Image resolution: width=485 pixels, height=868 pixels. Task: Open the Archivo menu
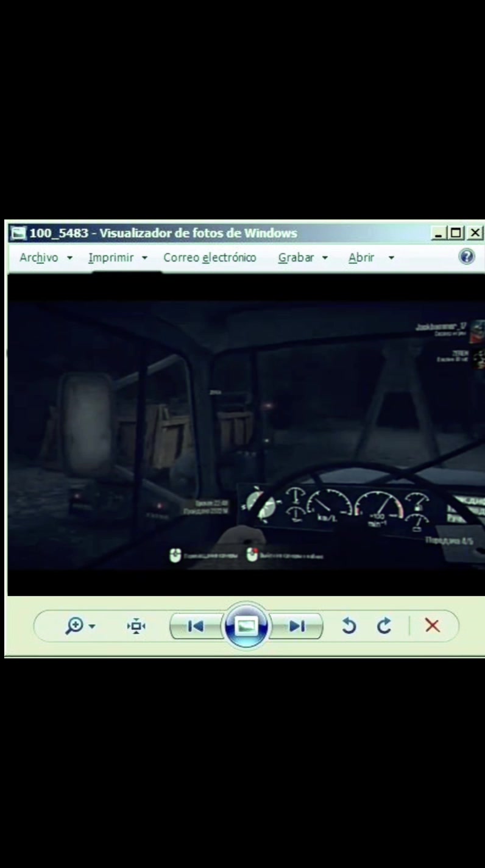pyautogui.click(x=39, y=258)
